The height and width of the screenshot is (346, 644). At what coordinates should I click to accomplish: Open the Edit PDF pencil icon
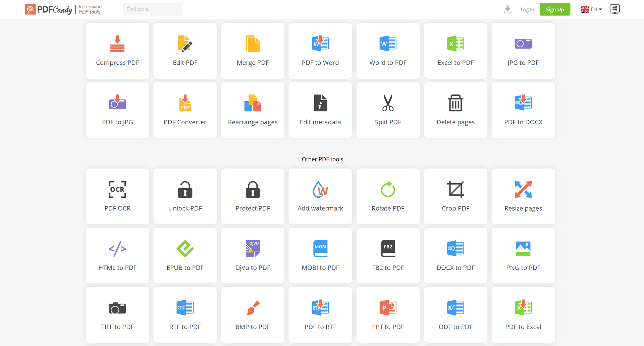click(185, 44)
